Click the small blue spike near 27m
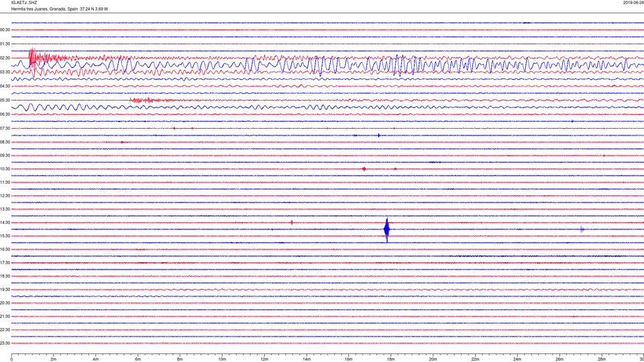Viewport: 644px width, 362px height. pos(582,229)
